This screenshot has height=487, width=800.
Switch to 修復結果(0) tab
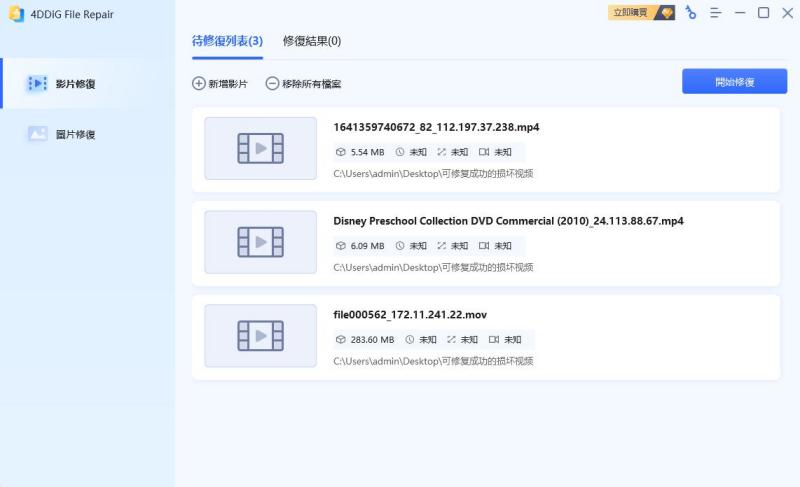[x=312, y=41]
